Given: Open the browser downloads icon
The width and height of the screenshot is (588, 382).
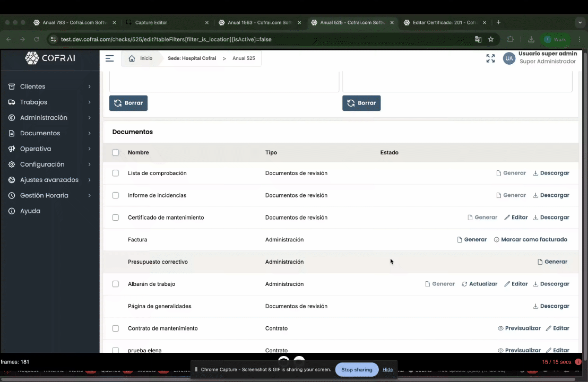Looking at the screenshot, I should [x=531, y=39].
